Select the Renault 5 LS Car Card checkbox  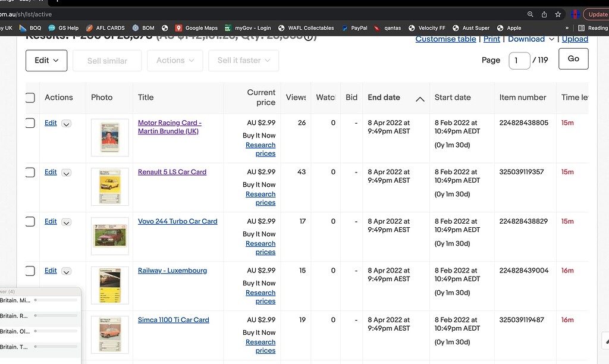[x=30, y=172]
